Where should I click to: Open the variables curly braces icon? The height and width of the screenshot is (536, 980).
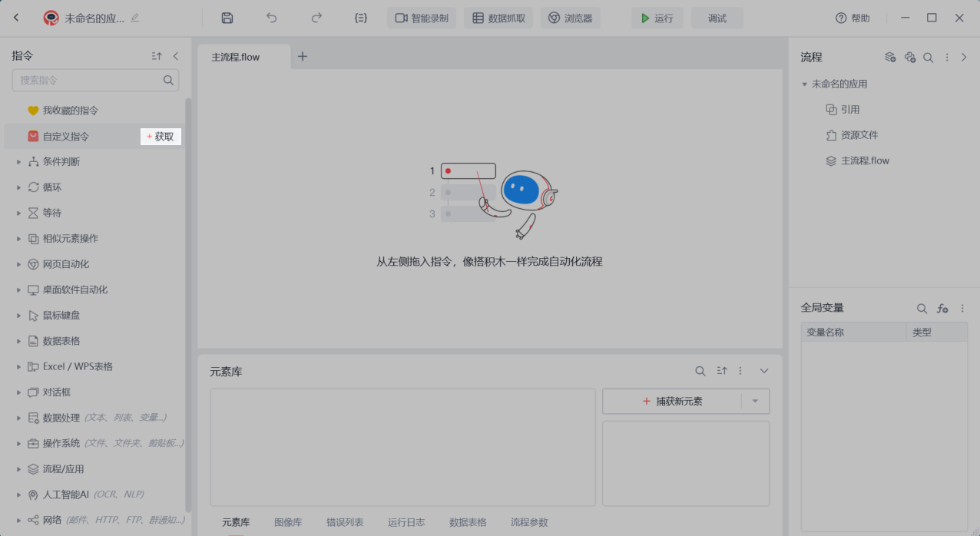(x=361, y=18)
